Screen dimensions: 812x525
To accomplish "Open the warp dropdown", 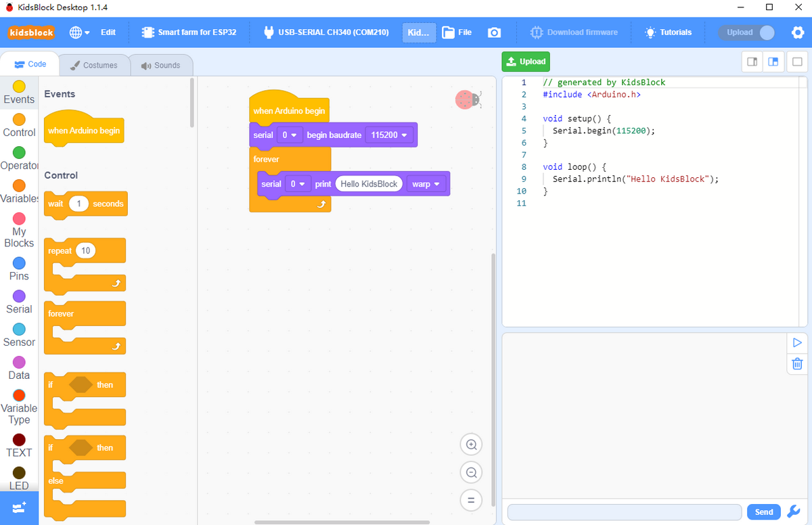I will [426, 184].
